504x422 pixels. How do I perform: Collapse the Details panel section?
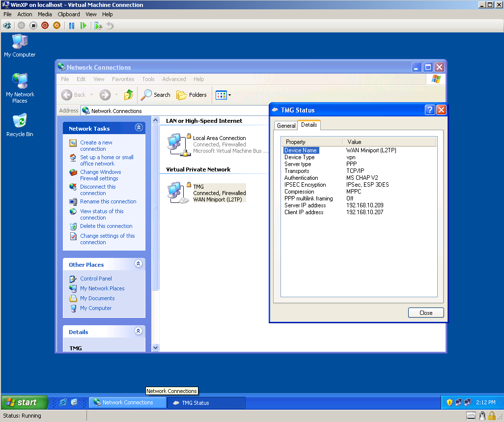[139, 331]
